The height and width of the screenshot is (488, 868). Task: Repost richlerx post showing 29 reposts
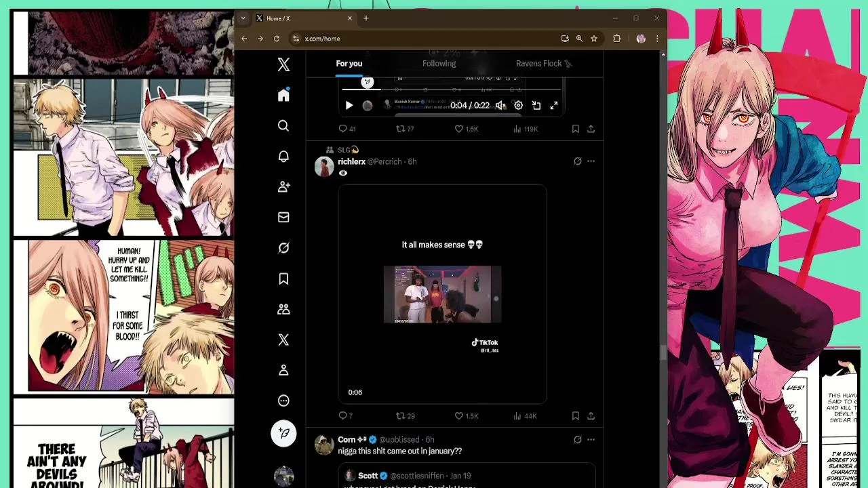tap(405, 415)
